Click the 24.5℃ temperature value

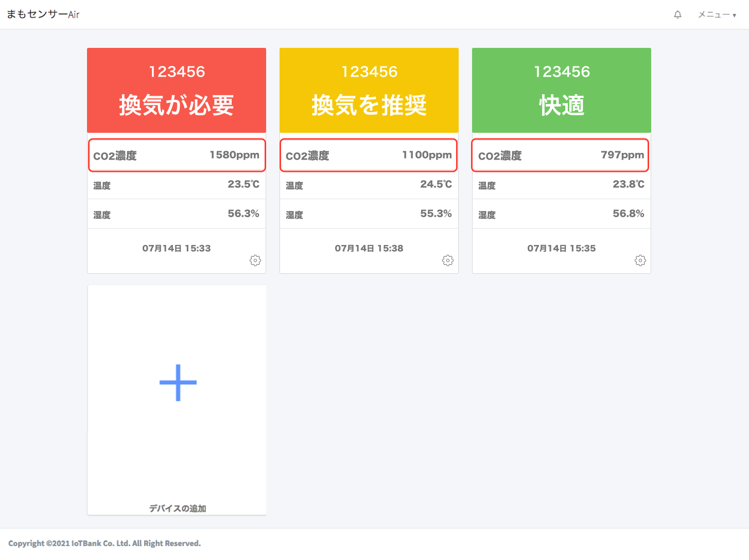point(436,184)
